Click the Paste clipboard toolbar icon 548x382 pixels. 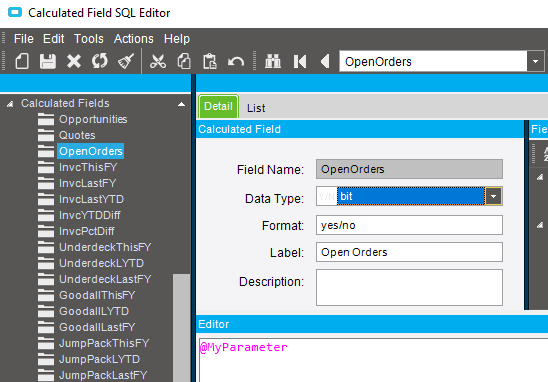[210, 62]
